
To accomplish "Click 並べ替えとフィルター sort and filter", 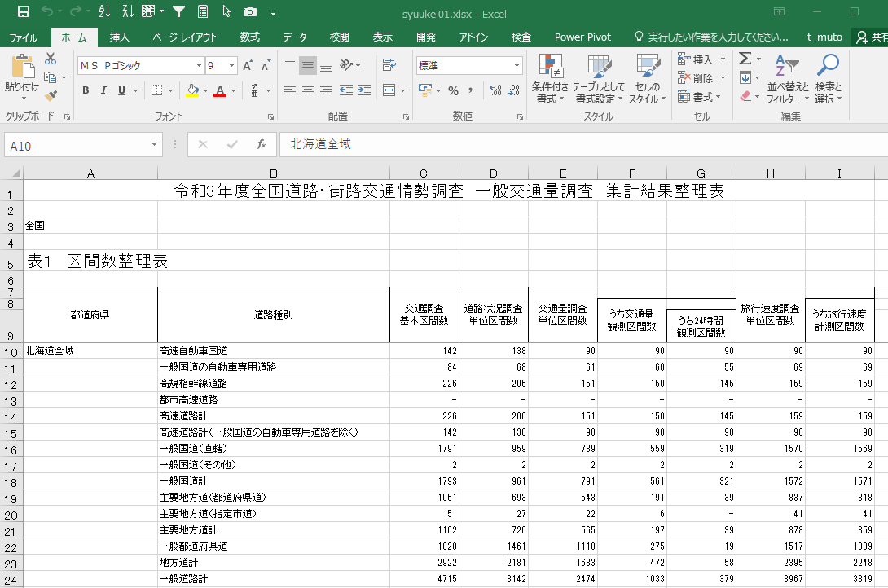I will 787,79.
